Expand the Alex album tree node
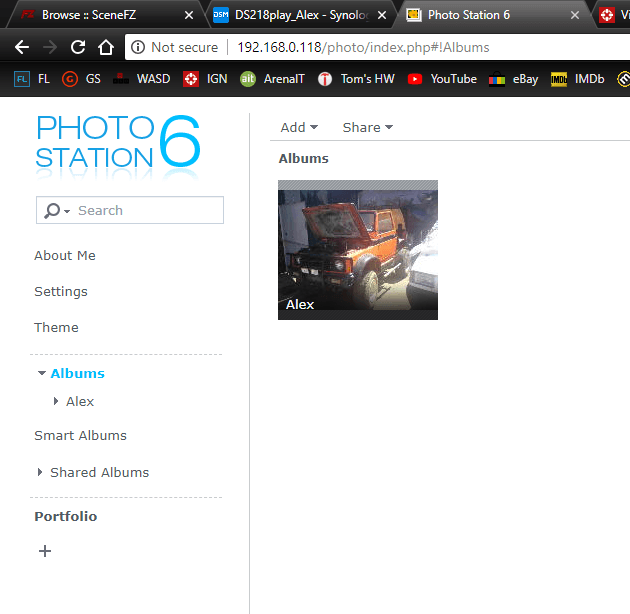Viewport: 630px width, 614px height. click(56, 401)
